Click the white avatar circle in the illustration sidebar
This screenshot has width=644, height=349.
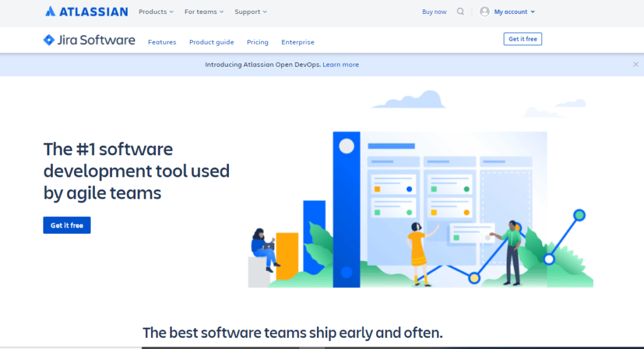347,146
